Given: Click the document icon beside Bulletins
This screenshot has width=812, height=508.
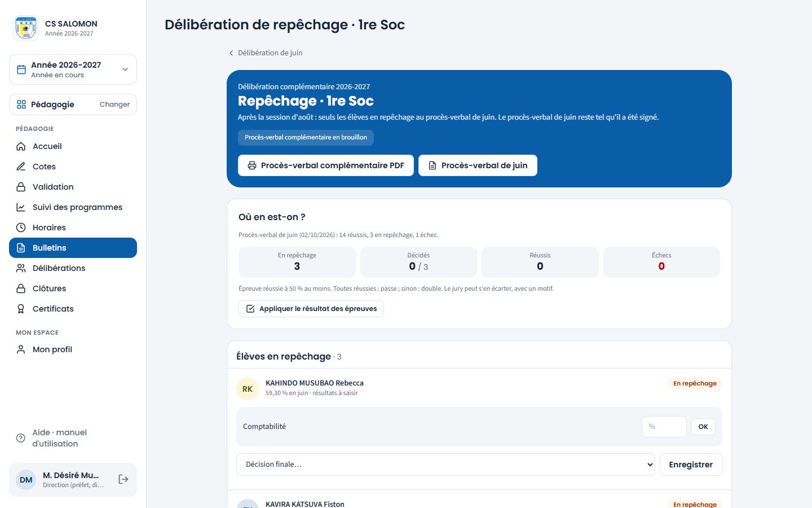Looking at the screenshot, I should pos(21,248).
